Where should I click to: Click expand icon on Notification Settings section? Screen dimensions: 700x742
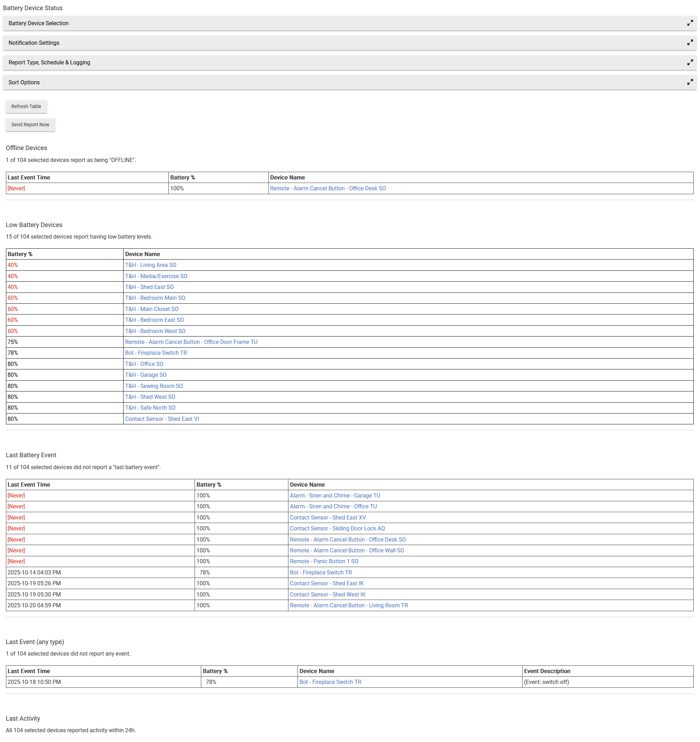689,43
